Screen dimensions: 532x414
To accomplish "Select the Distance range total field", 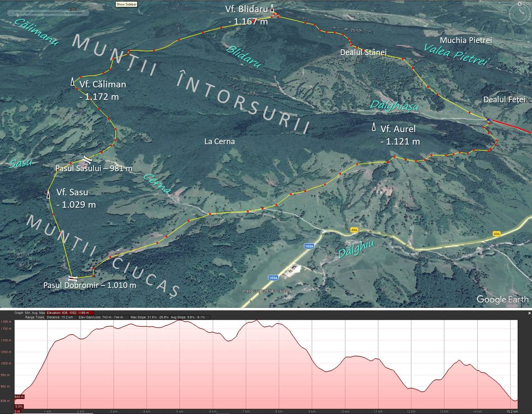I will 60,317.
